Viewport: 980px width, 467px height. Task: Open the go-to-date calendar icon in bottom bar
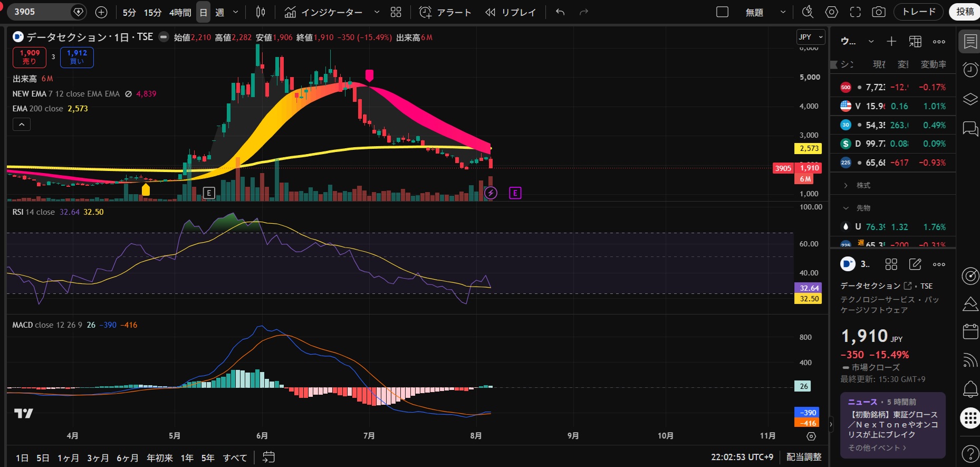pyautogui.click(x=268, y=457)
